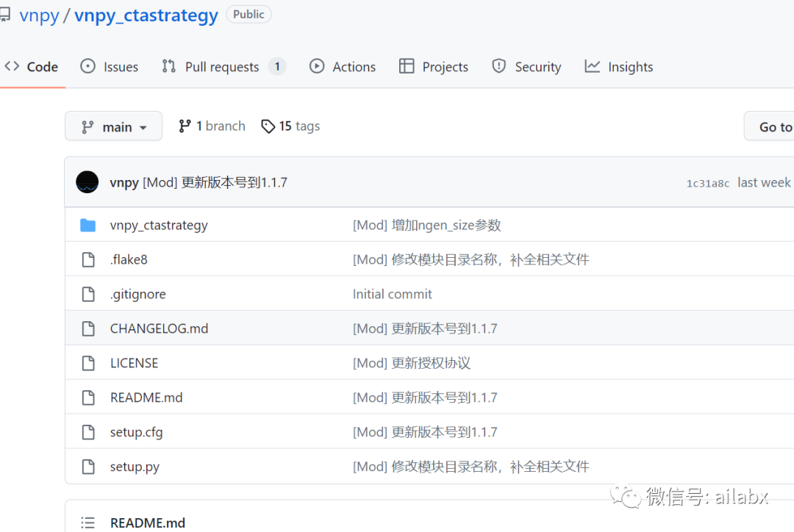Click the file icon beside .gitignore

[88, 294]
